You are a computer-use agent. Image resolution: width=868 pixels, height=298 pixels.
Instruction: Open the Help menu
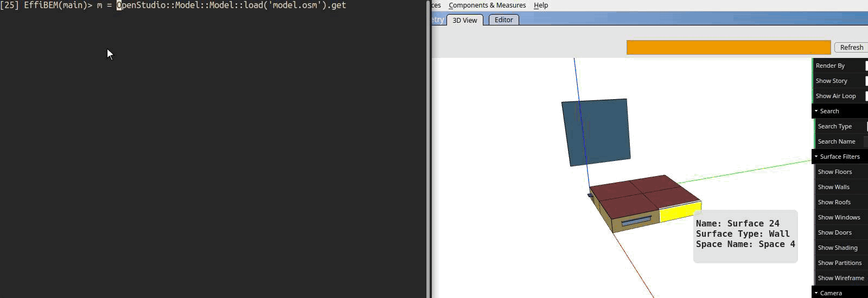541,5
